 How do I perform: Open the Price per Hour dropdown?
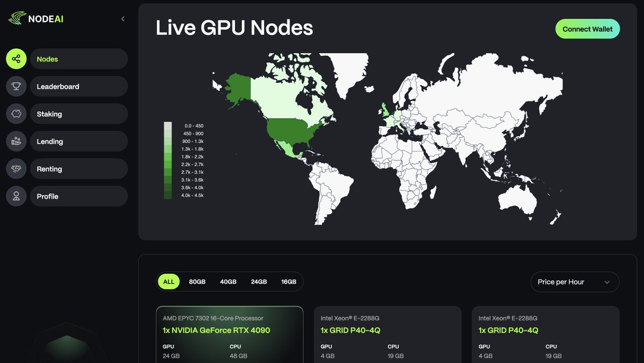pos(575,282)
